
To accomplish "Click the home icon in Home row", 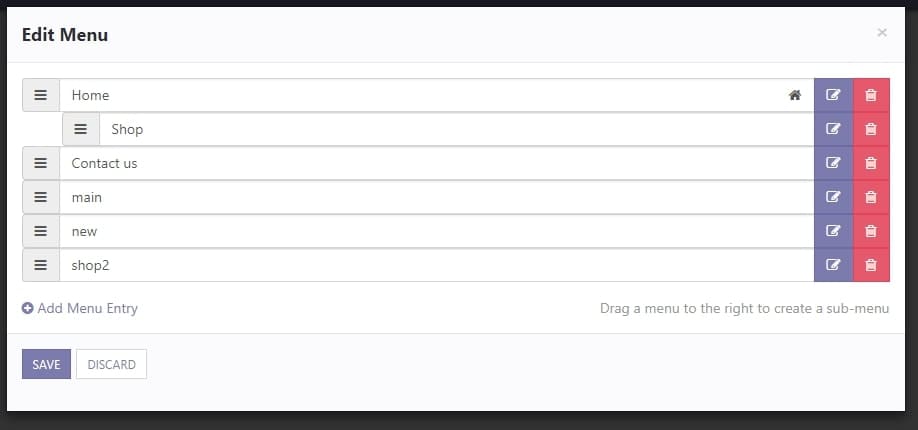I will coord(794,95).
